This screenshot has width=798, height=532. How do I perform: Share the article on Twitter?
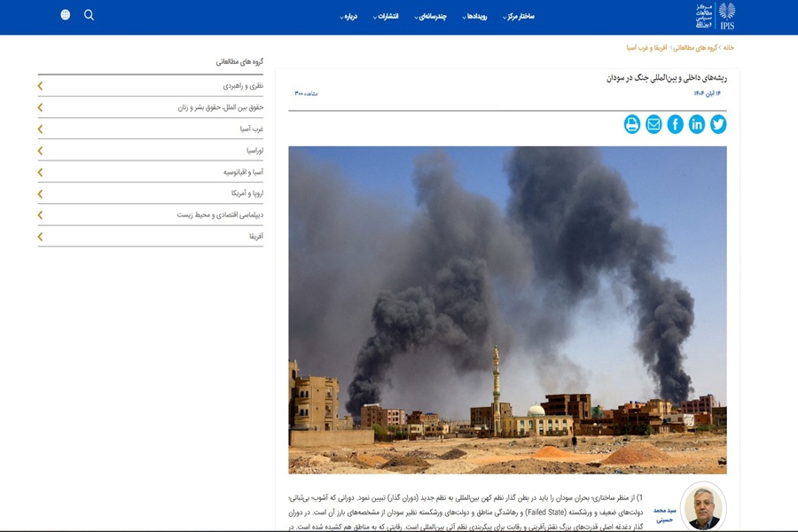(x=718, y=124)
